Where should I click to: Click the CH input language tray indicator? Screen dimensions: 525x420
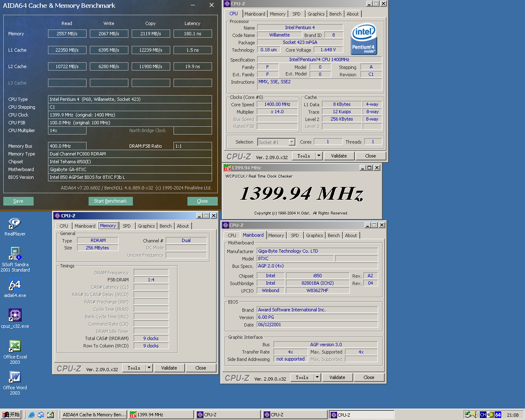click(483, 415)
